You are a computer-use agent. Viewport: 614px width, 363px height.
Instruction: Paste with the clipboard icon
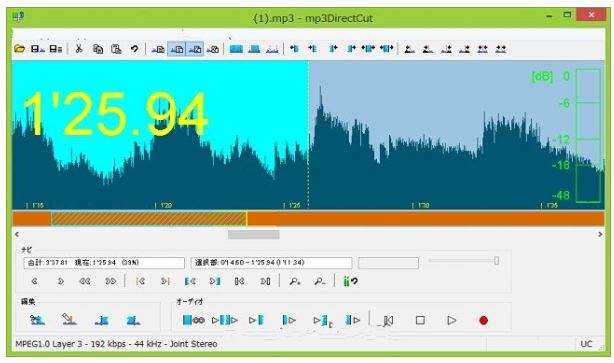tap(116, 49)
